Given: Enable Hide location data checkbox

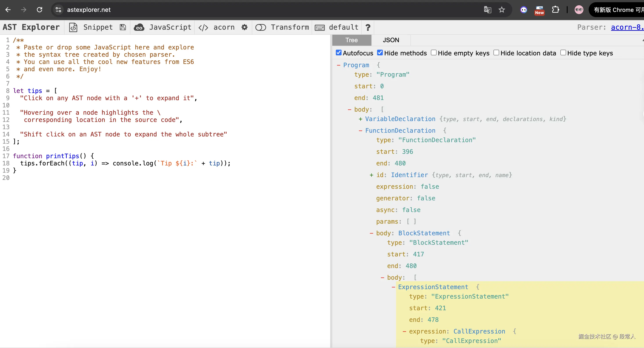Looking at the screenshot, I should click(x=496, y=53).
